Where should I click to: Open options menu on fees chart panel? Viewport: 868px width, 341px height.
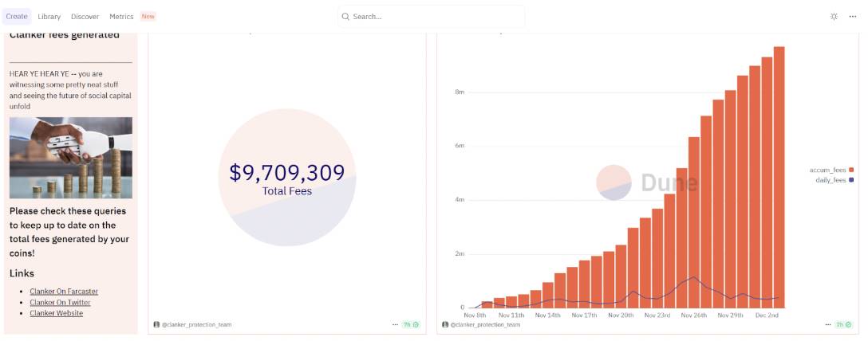coord(827,325)
